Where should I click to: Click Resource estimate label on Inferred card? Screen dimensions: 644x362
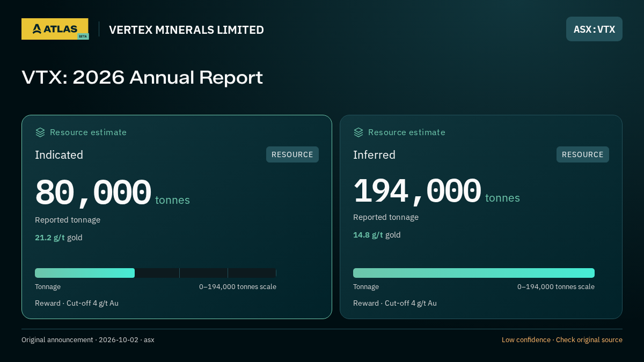tap(406, 132)
